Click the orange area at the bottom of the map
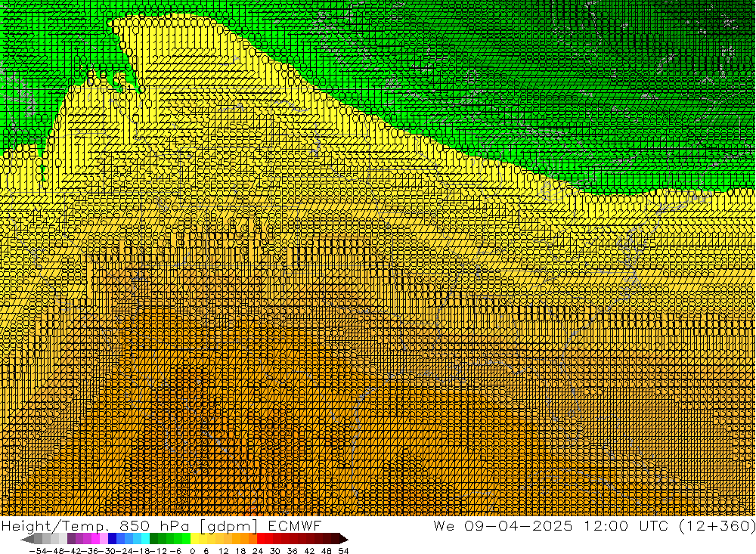The image size is (756, 554). pos(378,469)
